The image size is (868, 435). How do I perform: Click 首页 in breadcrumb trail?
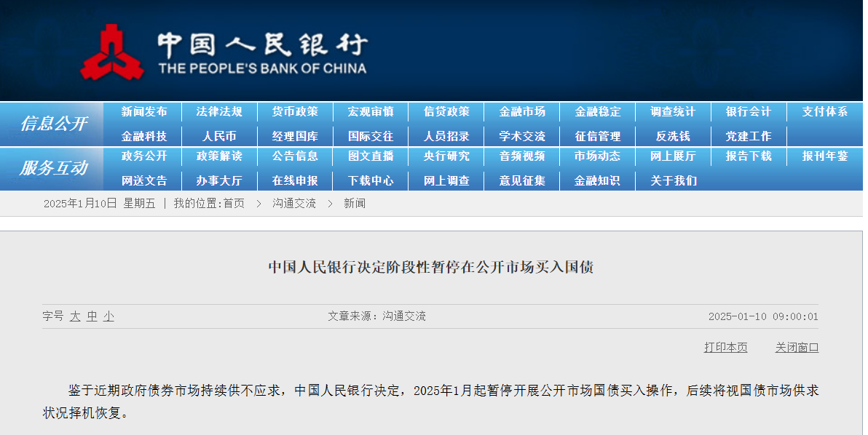[x=234, y=204]
